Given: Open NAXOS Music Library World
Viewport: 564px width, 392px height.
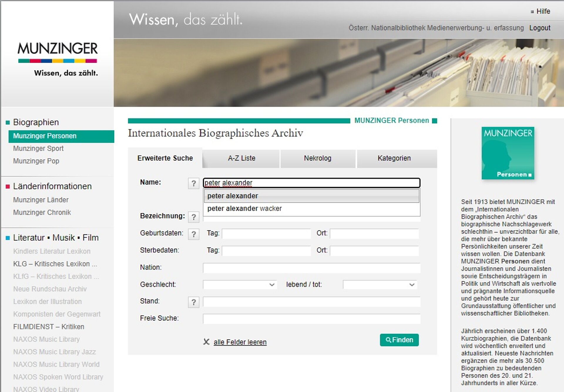Looking at the screenshot, I should coord(56,364).
